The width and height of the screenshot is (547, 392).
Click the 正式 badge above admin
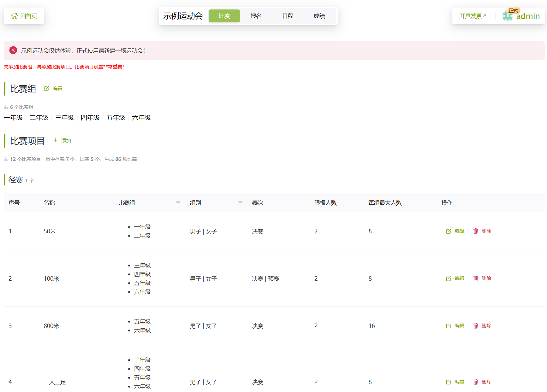tap(513, 10)
